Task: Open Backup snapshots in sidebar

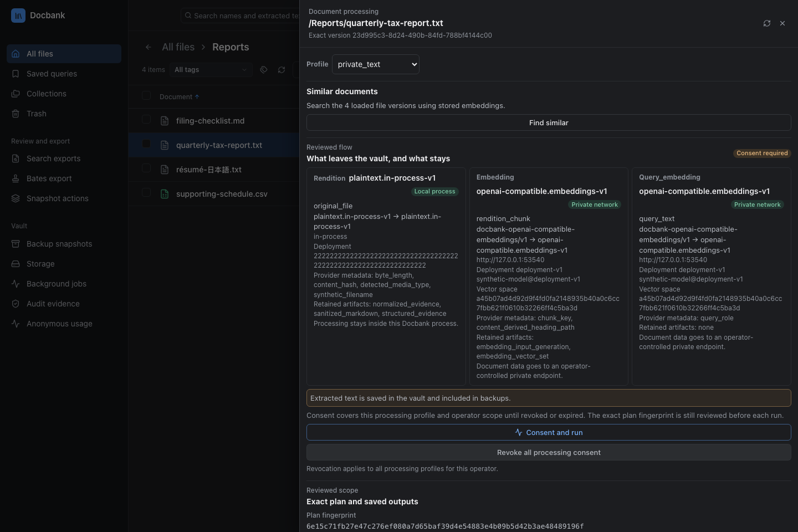Action: coord(64,244)
